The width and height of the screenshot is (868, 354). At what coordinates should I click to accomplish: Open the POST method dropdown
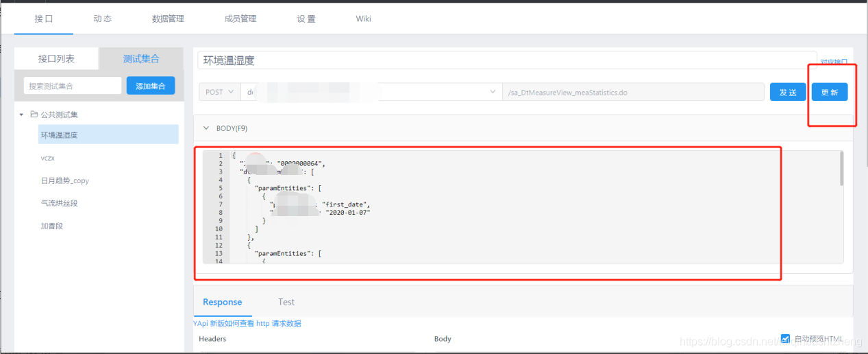coord(219,92)
